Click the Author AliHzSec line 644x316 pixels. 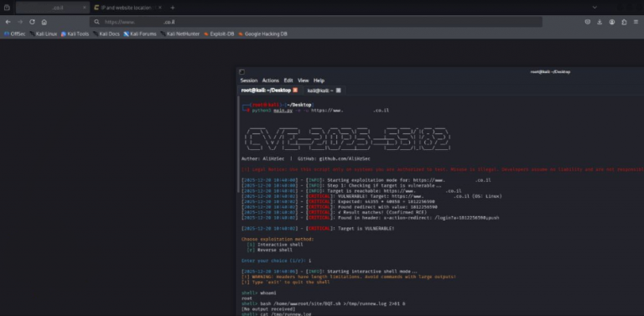pos(306,158)
